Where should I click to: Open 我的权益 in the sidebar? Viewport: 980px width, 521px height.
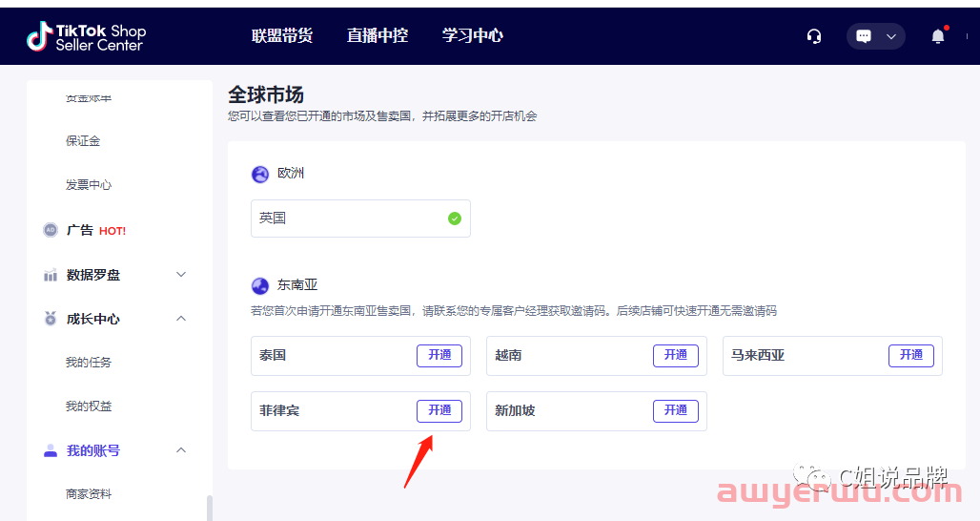pyautogui.click(x=89, y=406)
